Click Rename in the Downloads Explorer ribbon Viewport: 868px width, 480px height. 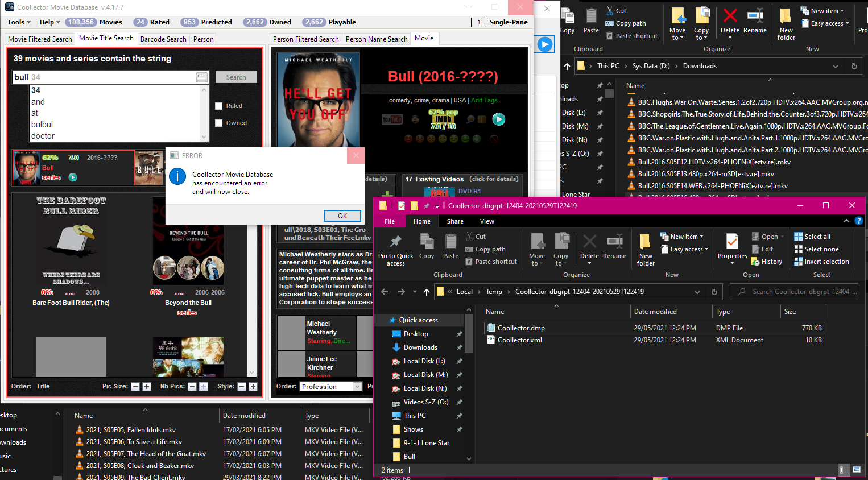point(755,21)
